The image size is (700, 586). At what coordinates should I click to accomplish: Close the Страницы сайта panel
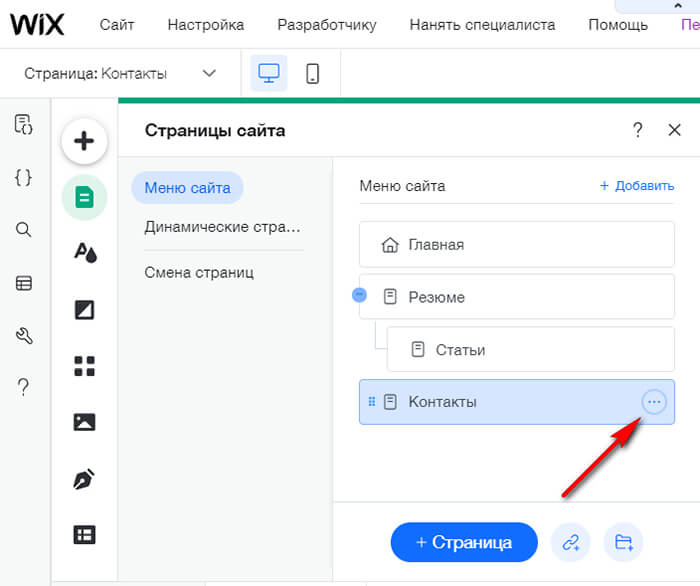pyautogui.click(x=674, y=130)
